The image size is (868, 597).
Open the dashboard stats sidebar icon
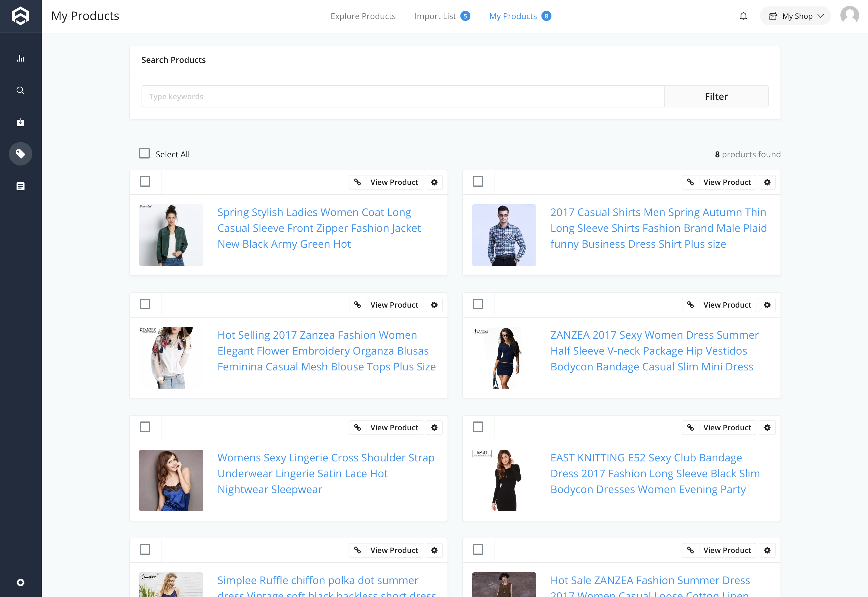(x=21, y=58)
